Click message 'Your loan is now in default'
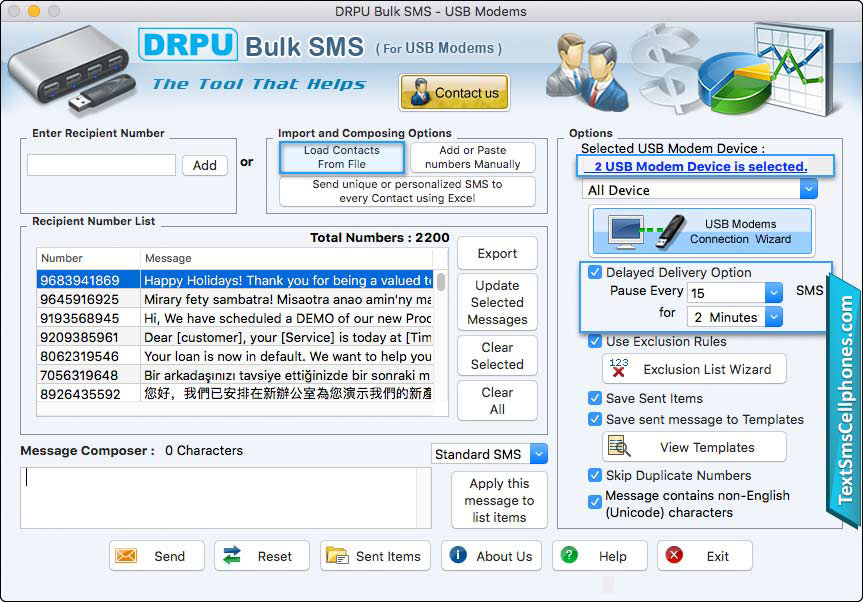Viewport: 863px width, 602px height. 287,356
